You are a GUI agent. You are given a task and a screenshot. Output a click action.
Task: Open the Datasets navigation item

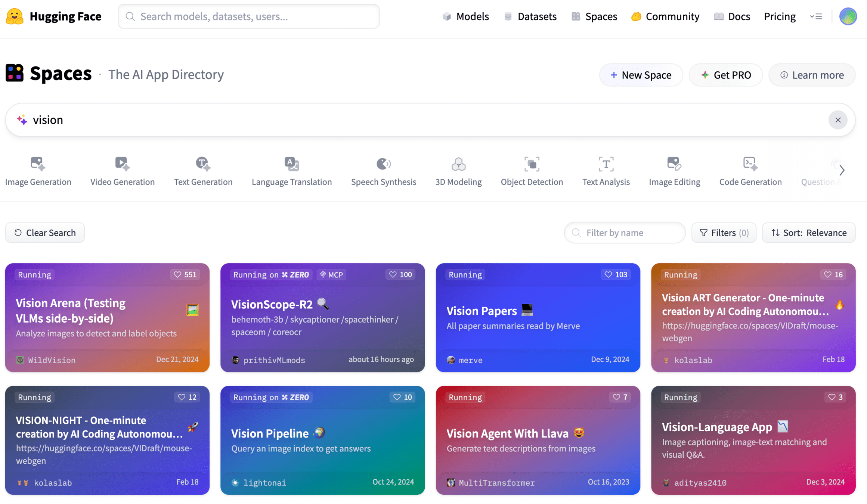(530, 16)
